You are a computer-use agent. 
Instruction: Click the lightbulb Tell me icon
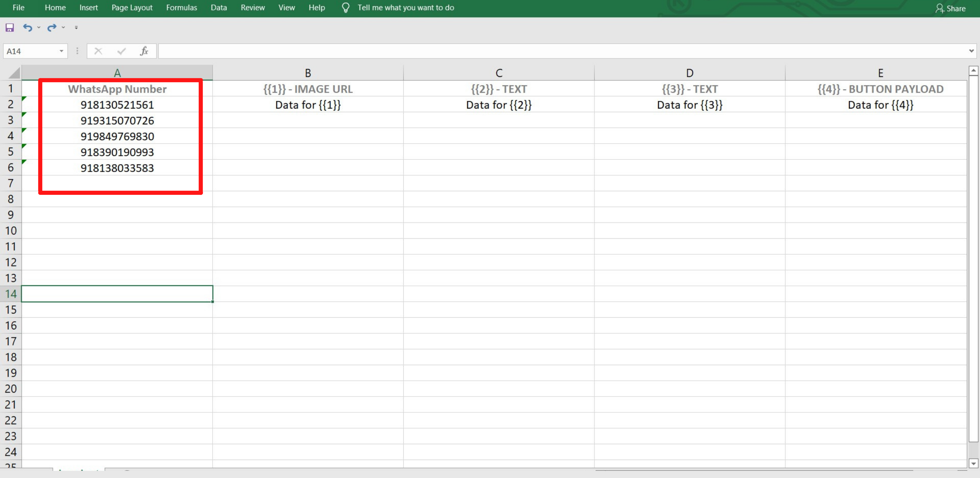pyautogui.click(x=345, y=8)
